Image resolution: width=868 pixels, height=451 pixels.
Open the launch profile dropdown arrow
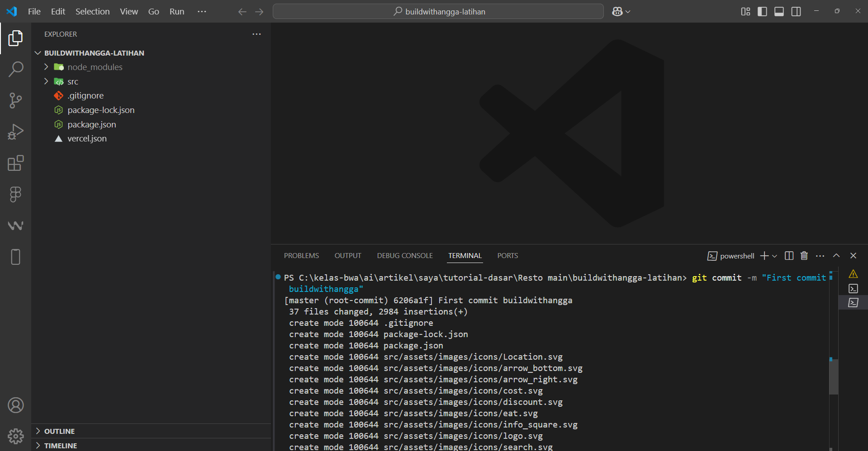coord(774,256)
